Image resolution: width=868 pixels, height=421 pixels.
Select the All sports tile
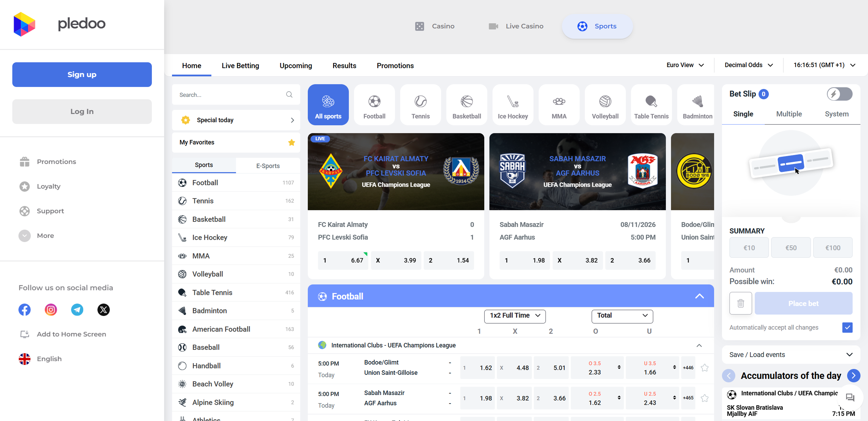[x=328, y=105]
